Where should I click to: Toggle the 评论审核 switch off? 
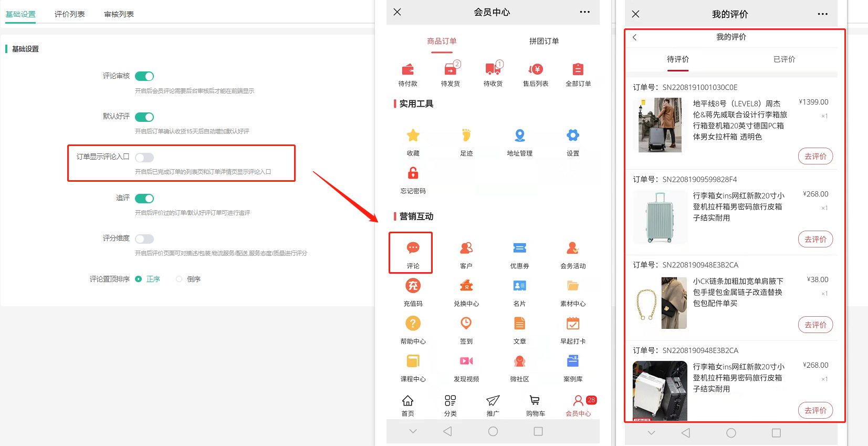[144, 76]
